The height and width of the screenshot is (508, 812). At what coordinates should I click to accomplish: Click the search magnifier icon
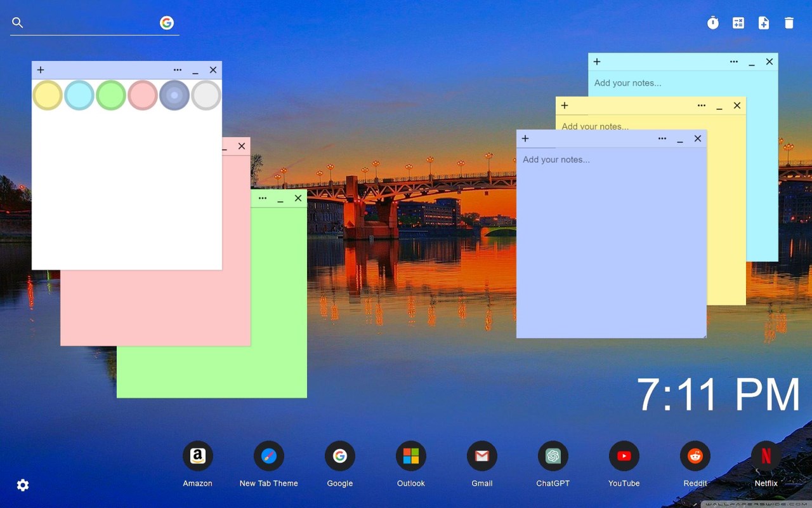(x=18, y=23)
